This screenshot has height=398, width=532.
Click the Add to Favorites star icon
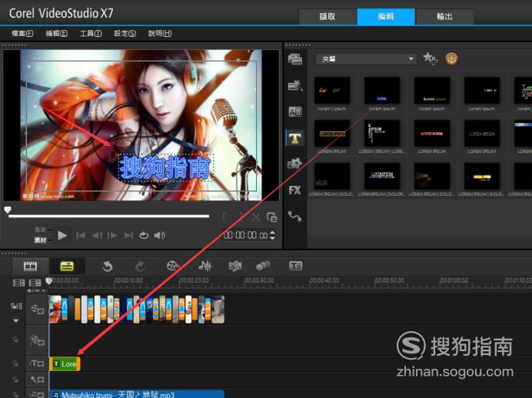[x=431, y=58]
